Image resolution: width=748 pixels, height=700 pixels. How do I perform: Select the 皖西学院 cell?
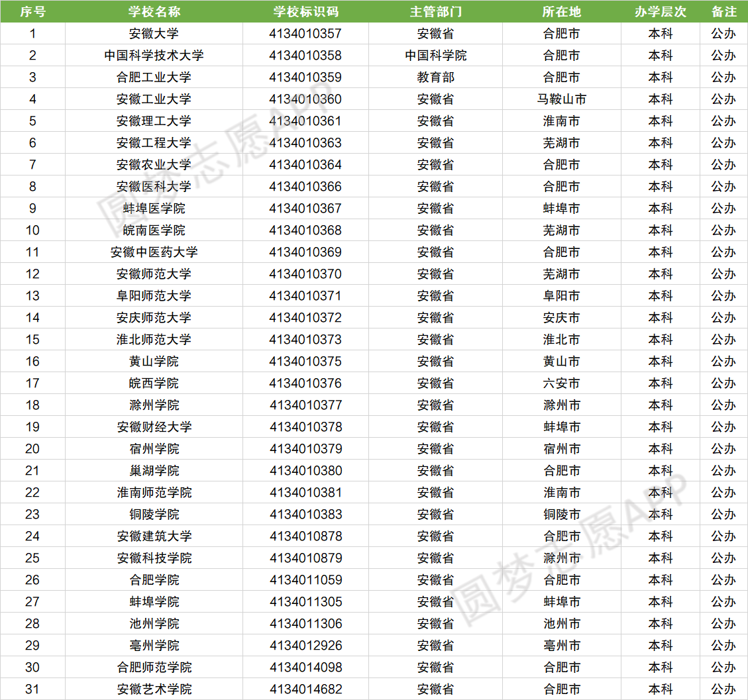154,383
